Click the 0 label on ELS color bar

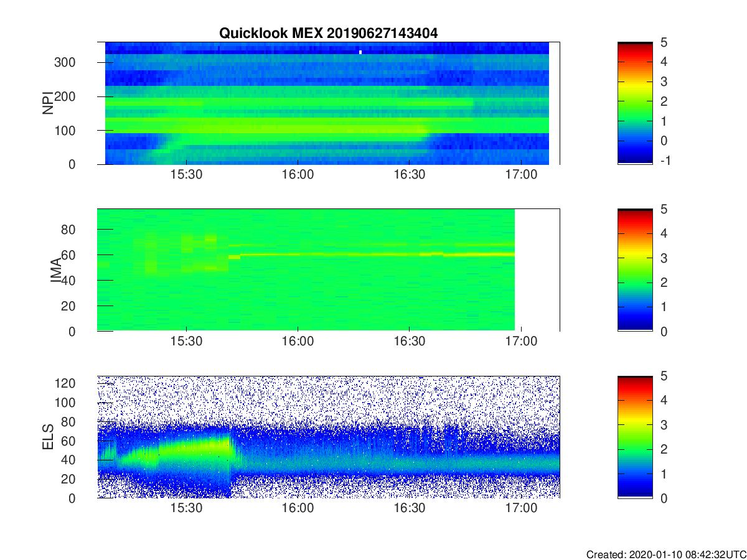663,498
